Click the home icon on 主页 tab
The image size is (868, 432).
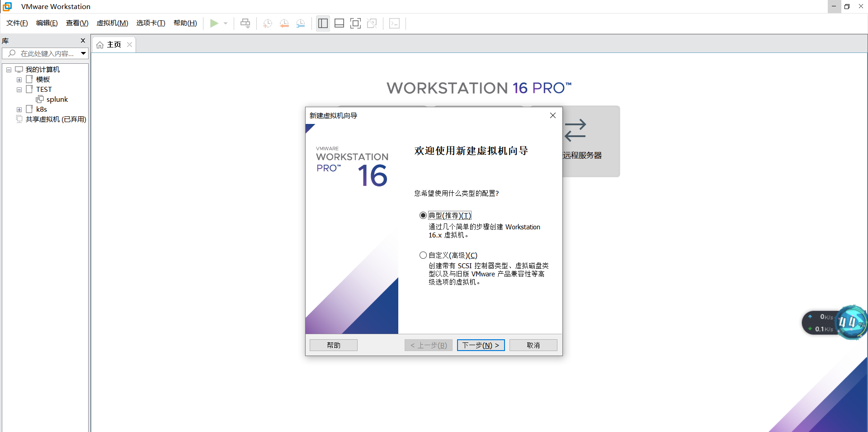(100, 45)
